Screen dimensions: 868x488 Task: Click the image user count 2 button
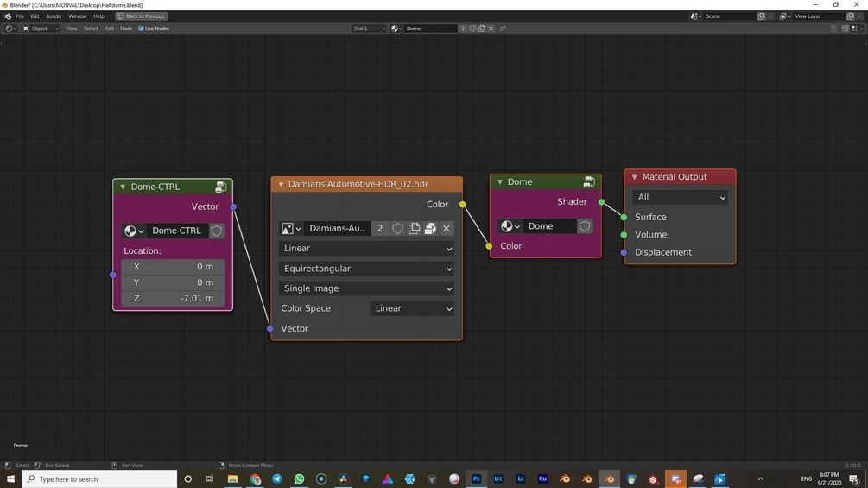(x=380, y=229)
